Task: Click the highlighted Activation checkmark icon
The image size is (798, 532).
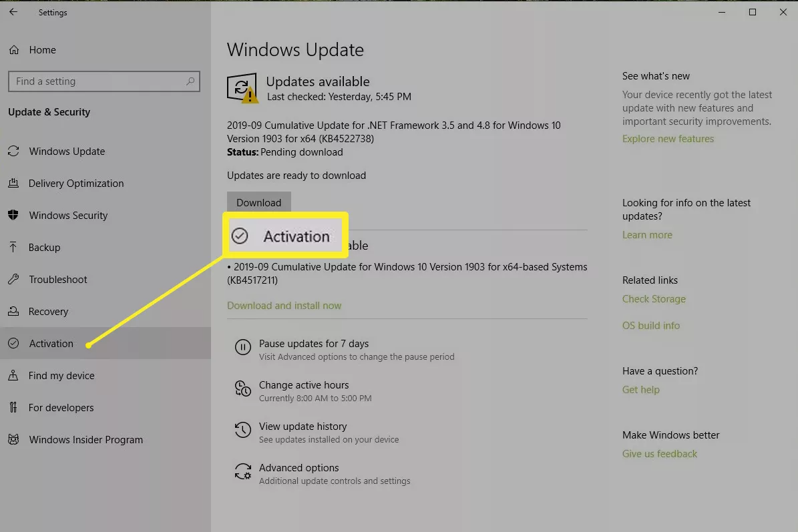Action: [x=239, y=235]
